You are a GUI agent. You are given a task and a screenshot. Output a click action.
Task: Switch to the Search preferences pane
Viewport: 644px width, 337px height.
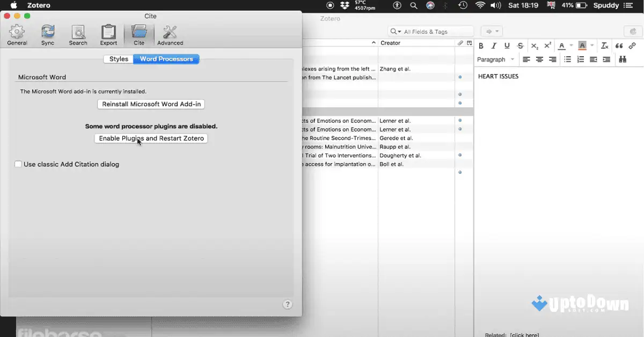coord(78,34)
